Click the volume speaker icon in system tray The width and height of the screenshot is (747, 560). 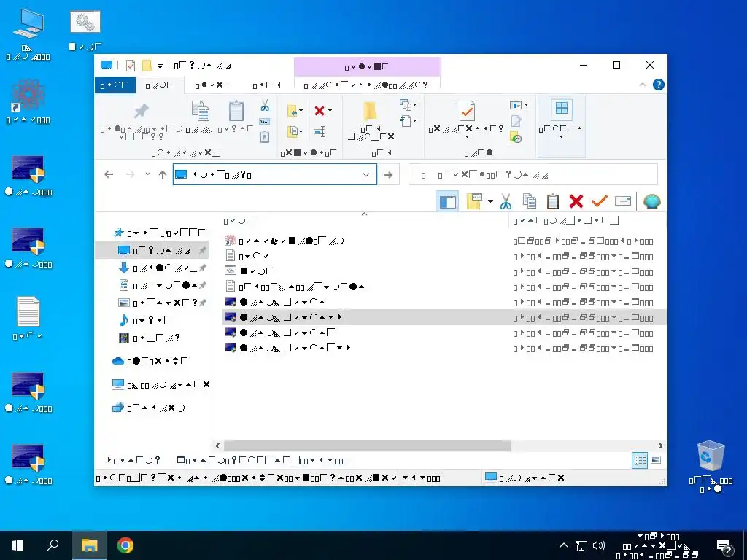pyautogui.click(x=598, y=545)
